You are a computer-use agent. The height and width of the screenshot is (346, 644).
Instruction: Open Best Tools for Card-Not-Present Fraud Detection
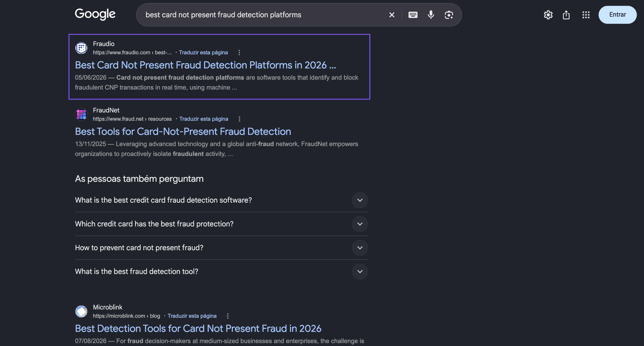pyautogui.click(x=183, y=131)
